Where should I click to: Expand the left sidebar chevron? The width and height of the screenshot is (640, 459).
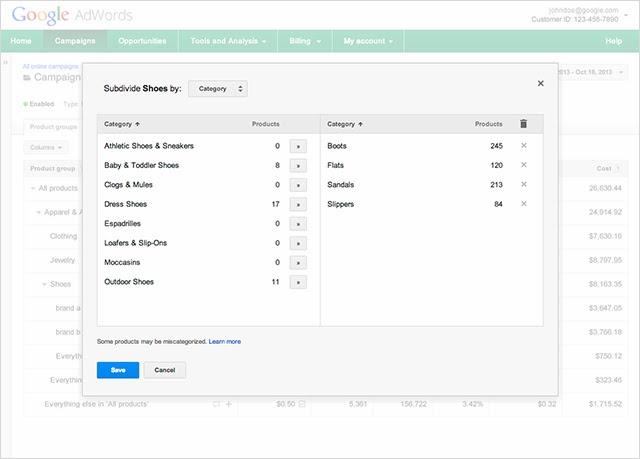(x=6, y=62)
